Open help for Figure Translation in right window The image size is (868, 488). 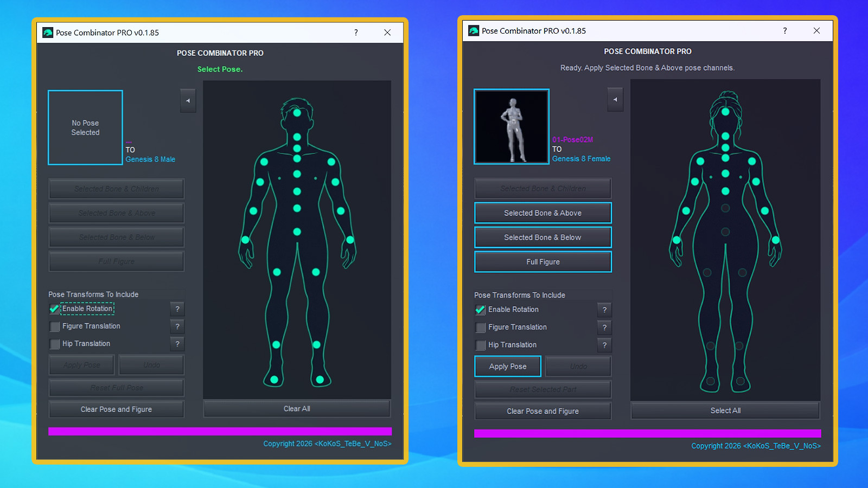pyautogui.click(x=604, y=328)
